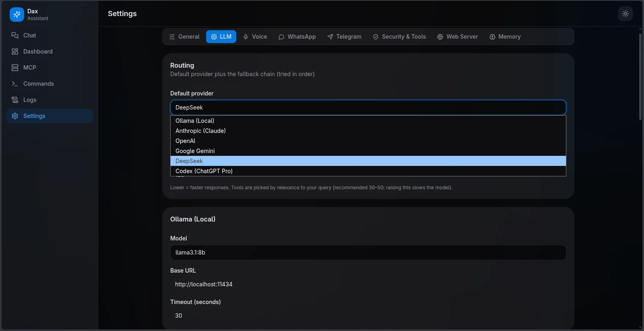Screen dimensions: 644x331
Task: Open Chat from the sidebar
Action: (50, 35)
